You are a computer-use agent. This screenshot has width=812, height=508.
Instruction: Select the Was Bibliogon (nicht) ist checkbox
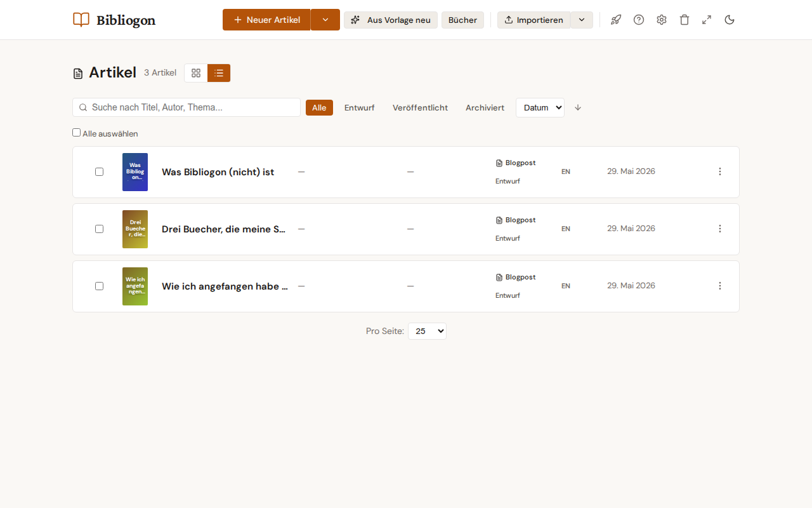99,171
